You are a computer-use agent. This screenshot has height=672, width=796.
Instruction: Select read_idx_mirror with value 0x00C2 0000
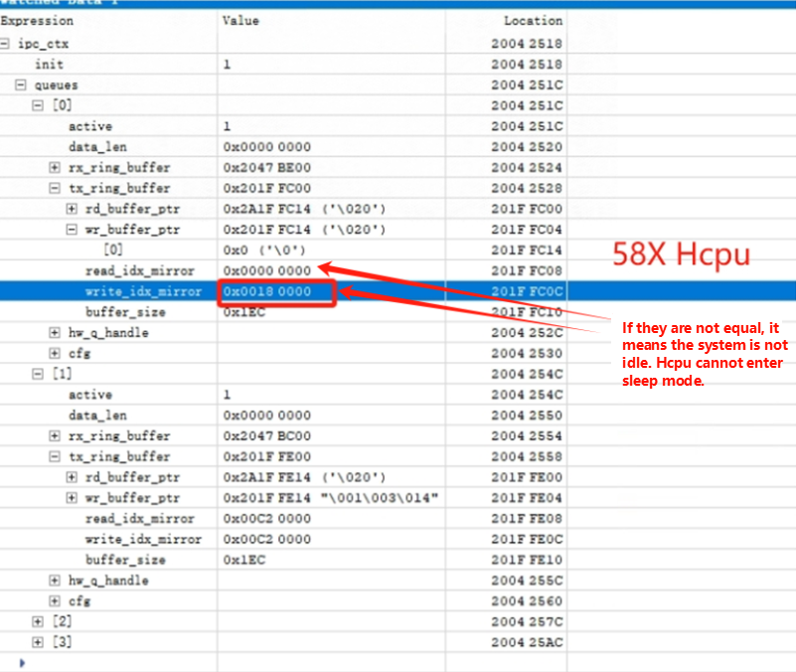(x=139, y=519)
